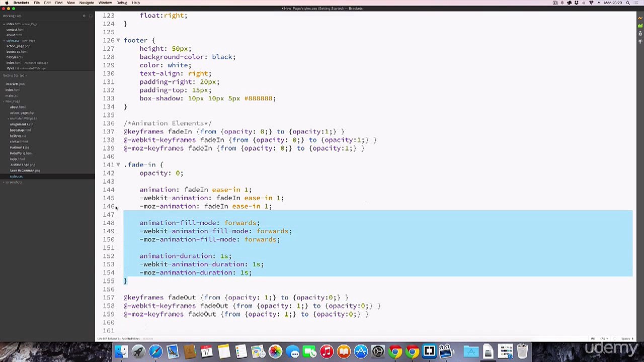644x362 pixels.
Task: Open System Preferences gear in dock
Action: pos(378,351)
